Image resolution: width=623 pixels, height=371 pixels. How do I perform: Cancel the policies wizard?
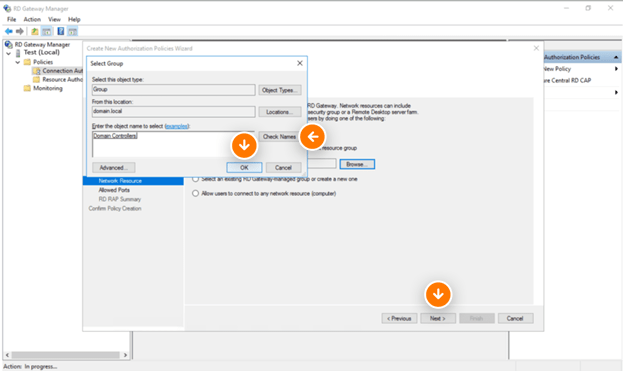[x=515, y=318]
